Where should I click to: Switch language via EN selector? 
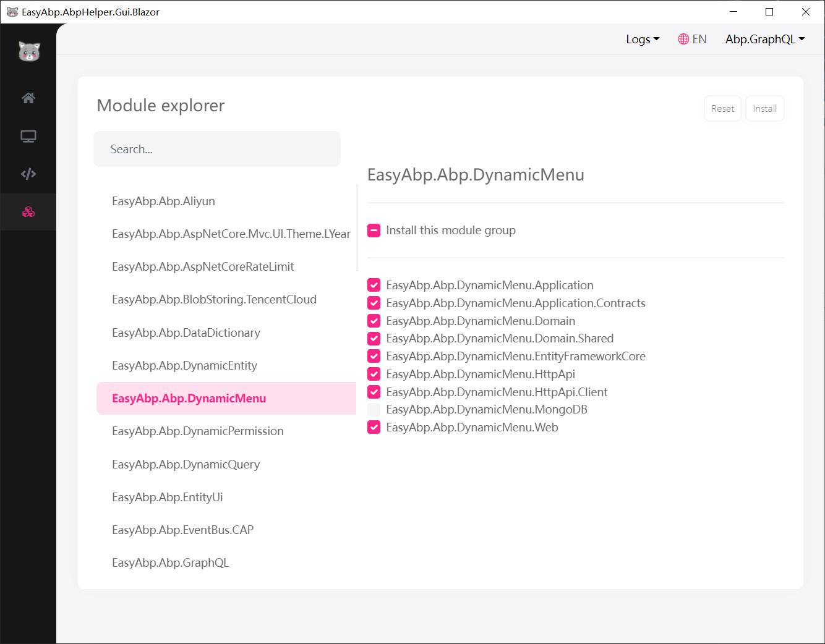(x=692, y=39)
